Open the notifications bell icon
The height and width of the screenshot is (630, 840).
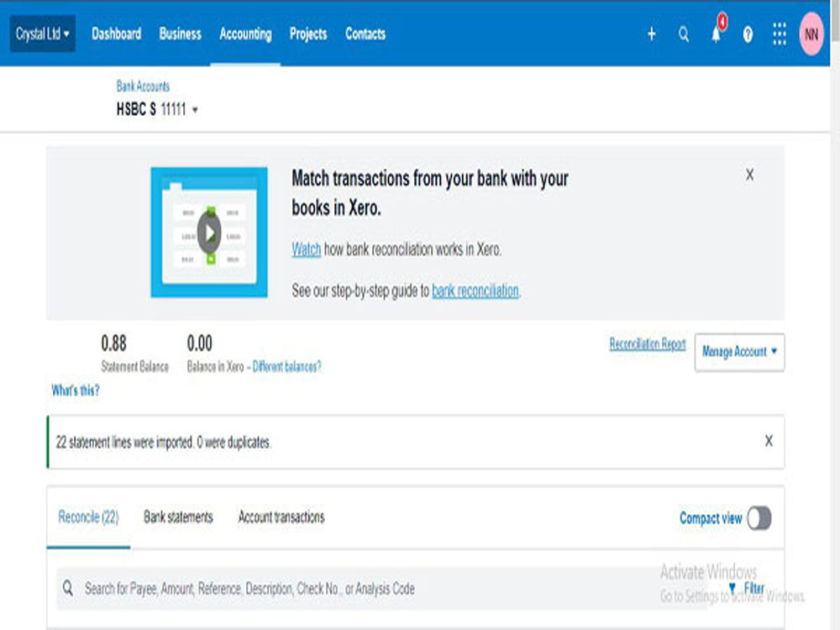pos(717,34)
